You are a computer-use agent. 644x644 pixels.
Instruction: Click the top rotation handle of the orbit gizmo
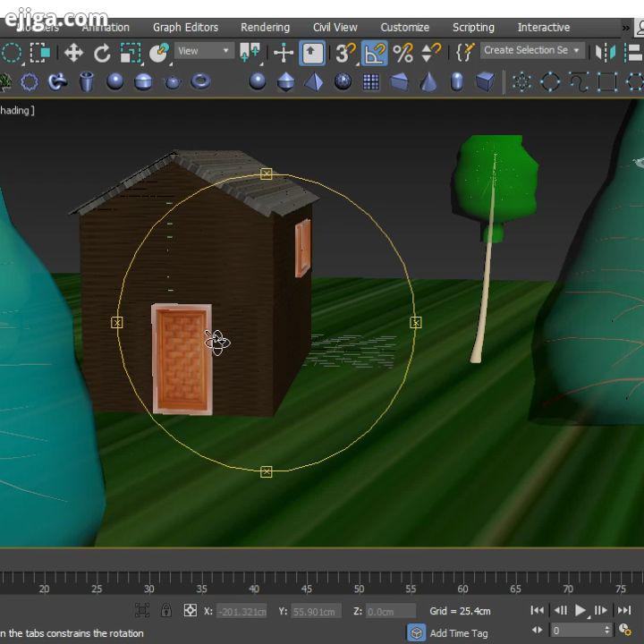(x=267, y=174)
